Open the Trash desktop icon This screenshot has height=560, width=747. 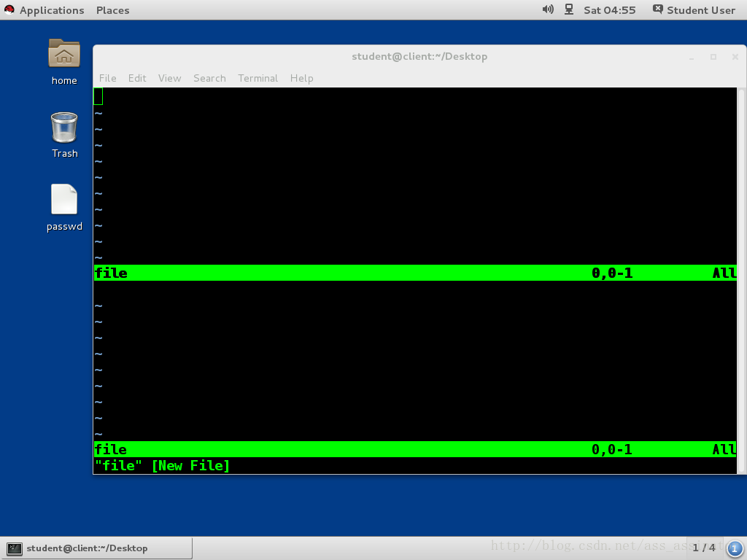pos(64,127)
